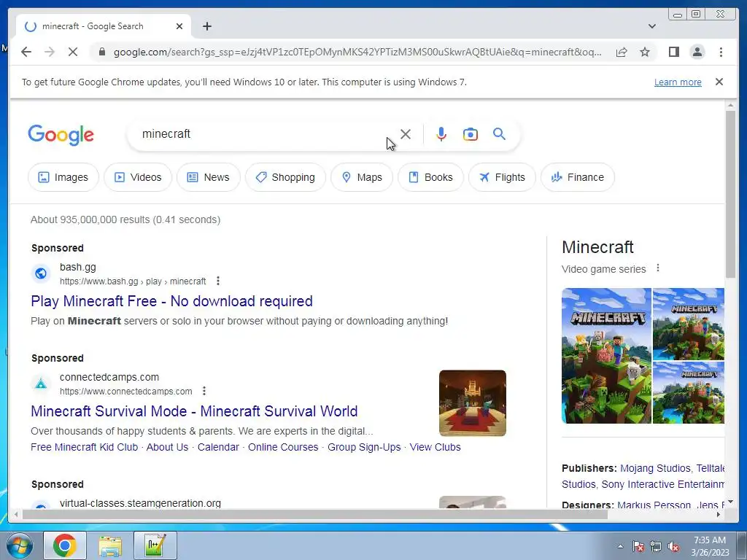Open bottom-right small Minecraft image

pyautogui.click(x=689, y=392)
